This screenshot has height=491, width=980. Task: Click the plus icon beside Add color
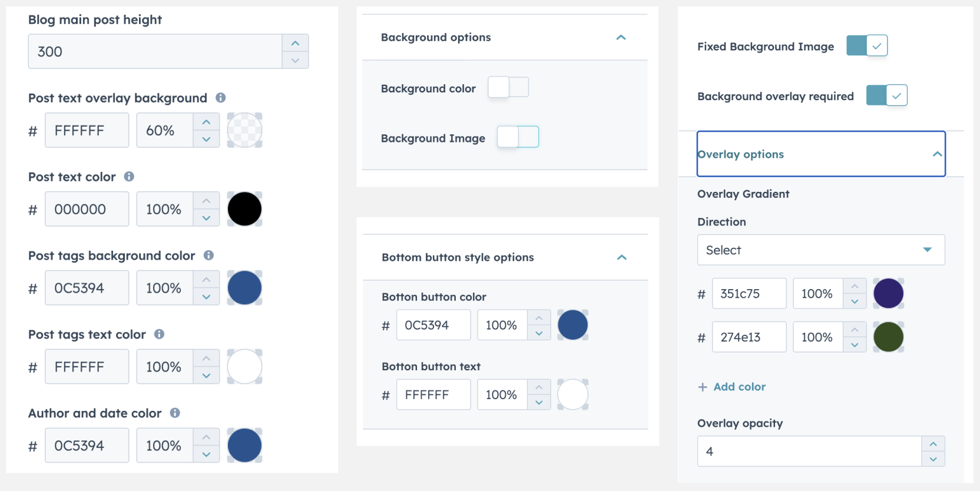(703, 387)
